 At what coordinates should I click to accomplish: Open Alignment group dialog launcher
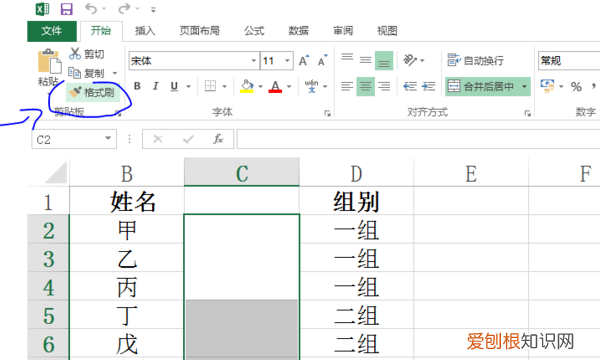(528, 113)
